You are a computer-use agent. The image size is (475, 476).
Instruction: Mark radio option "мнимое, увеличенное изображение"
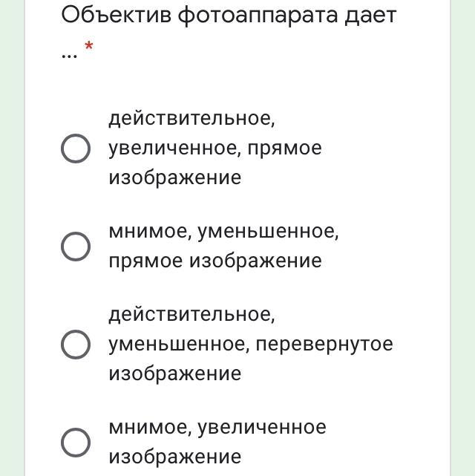click(75, 443)
